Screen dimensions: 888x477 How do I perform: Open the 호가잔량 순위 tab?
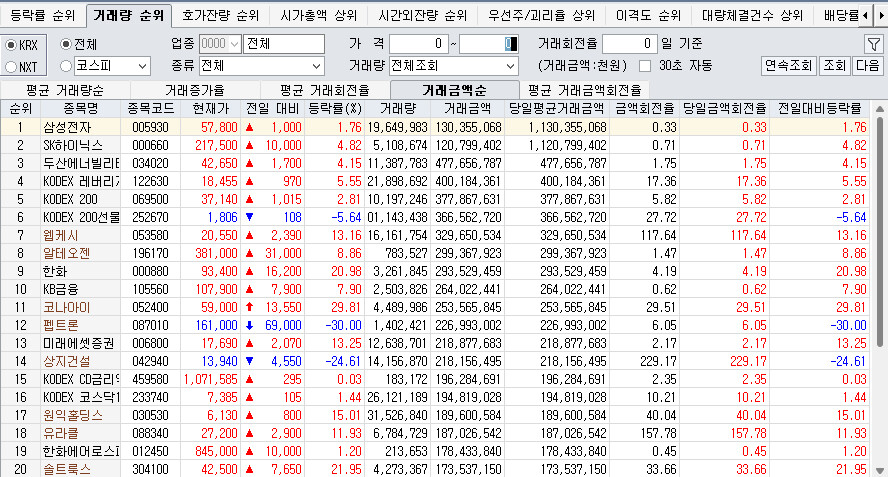point(220,16)
